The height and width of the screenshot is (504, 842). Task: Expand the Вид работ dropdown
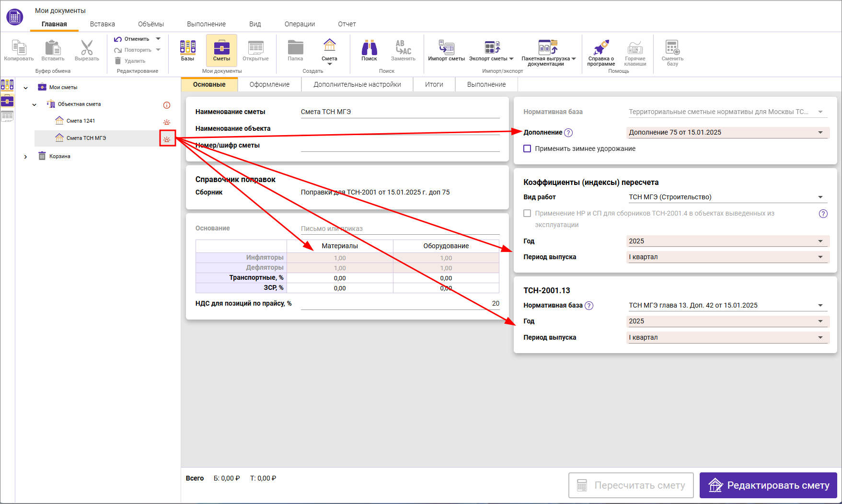[x=727, y=197]
